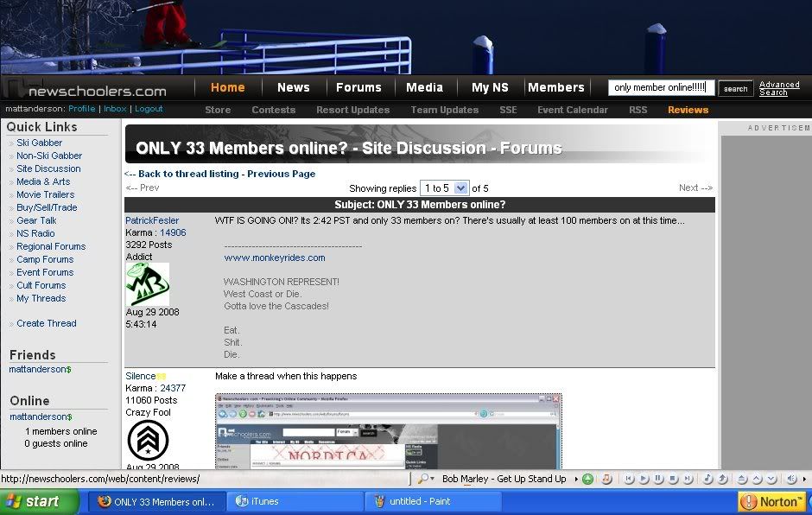Click the speaker volume icon in the media toolbar
The height and width of the screenshot is (515, 812).
click(x=790, y=479)
